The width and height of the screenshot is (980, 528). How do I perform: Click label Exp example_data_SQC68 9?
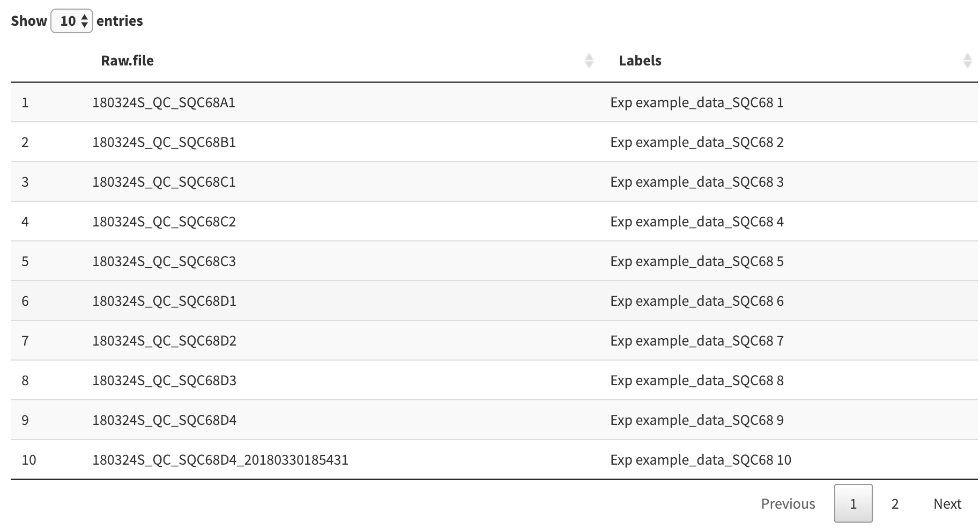pos(697,420)
